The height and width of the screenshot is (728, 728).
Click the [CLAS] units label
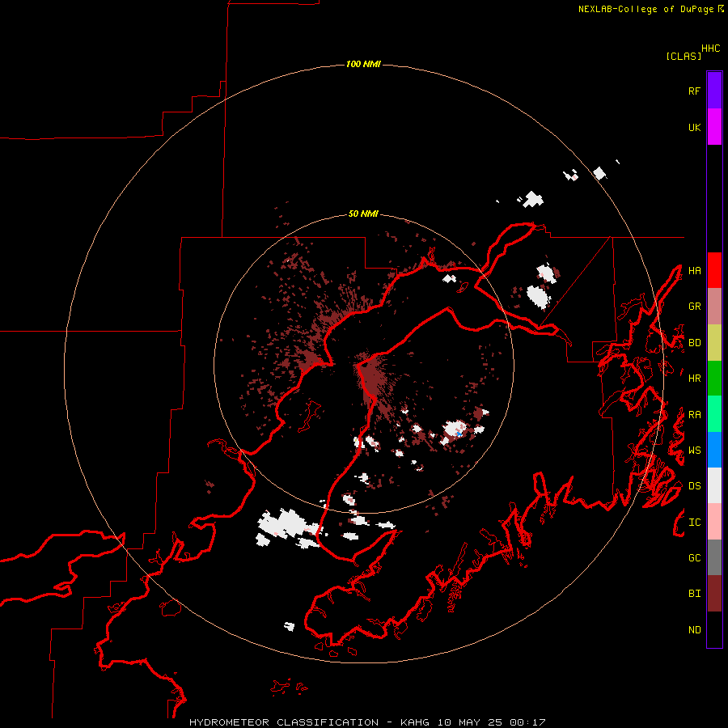(x=684, y=56)
